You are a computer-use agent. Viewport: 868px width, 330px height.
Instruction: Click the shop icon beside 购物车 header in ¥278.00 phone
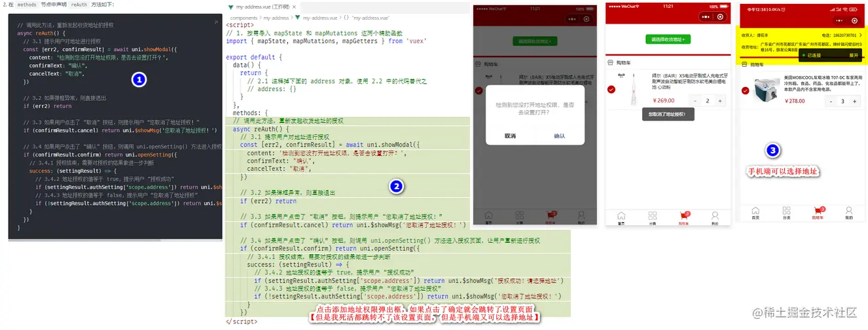745,65
